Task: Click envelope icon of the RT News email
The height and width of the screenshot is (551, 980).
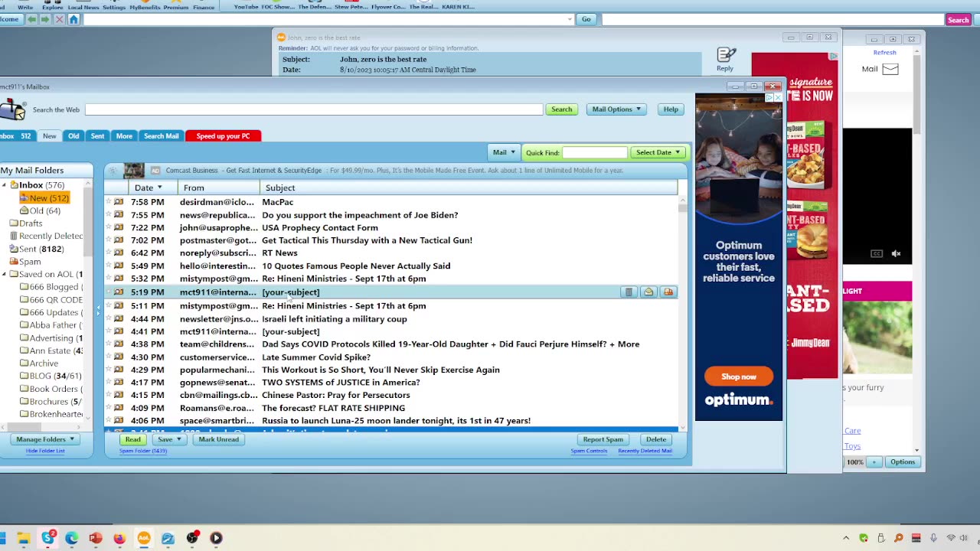Action: (119, 253)
